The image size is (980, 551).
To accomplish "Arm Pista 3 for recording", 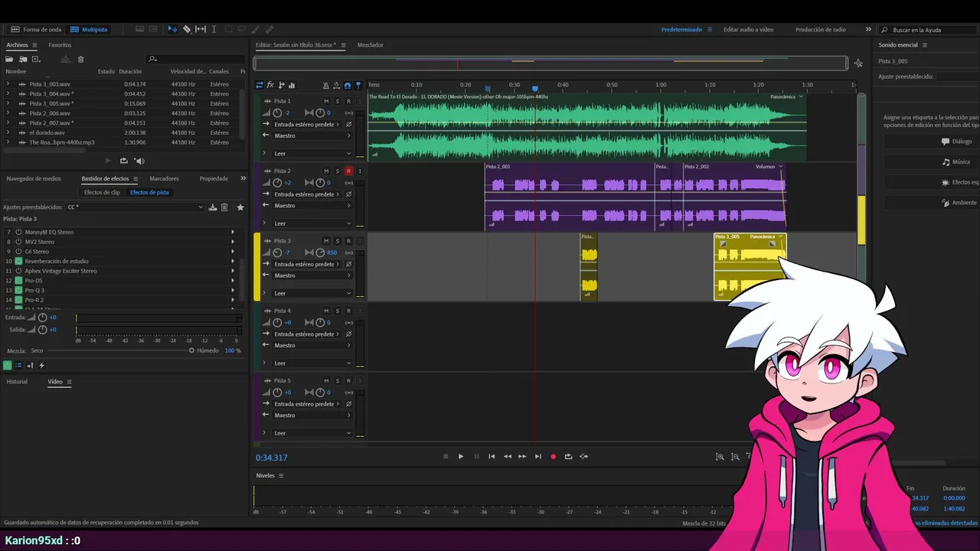I will [x=348, y=241].
